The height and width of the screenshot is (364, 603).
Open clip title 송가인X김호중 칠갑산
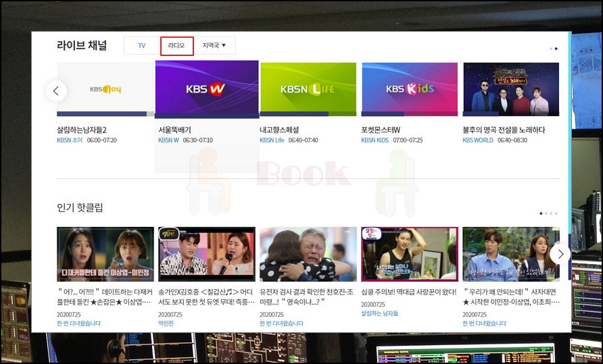pyautogui.click(x=206, y=296)
